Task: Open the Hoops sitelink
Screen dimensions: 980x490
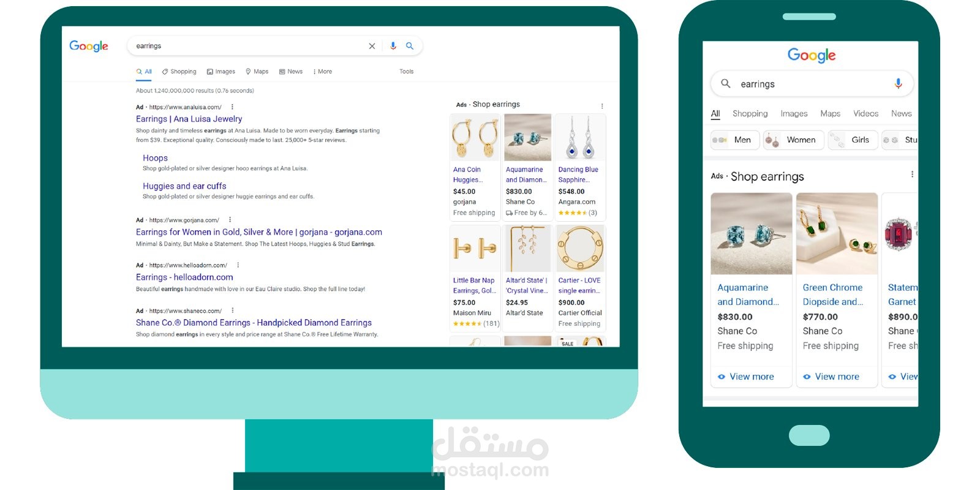Action: coord(155,158)
